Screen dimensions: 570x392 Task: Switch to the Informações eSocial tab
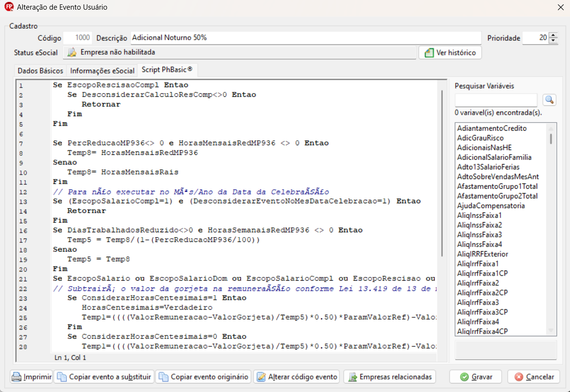coord(102,71)
